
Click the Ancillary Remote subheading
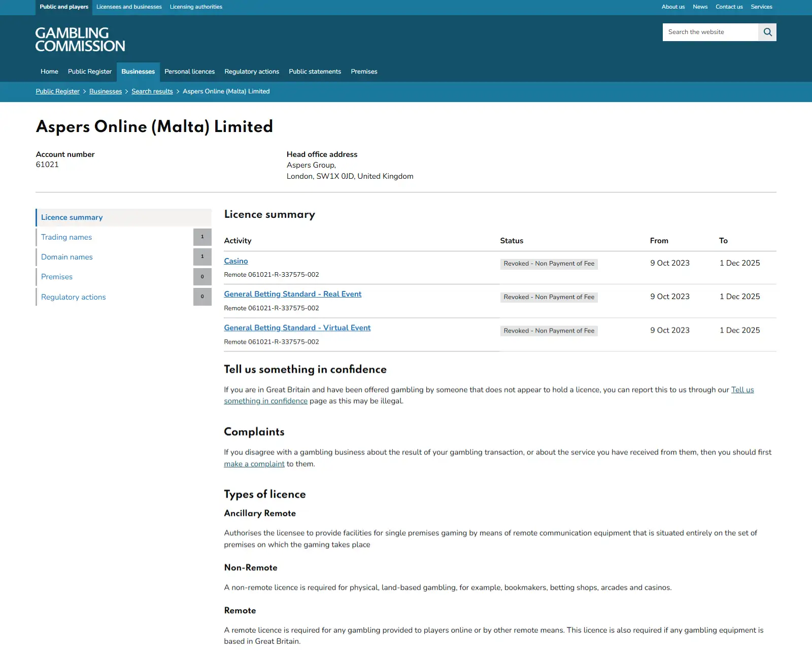tap(260, 513)
